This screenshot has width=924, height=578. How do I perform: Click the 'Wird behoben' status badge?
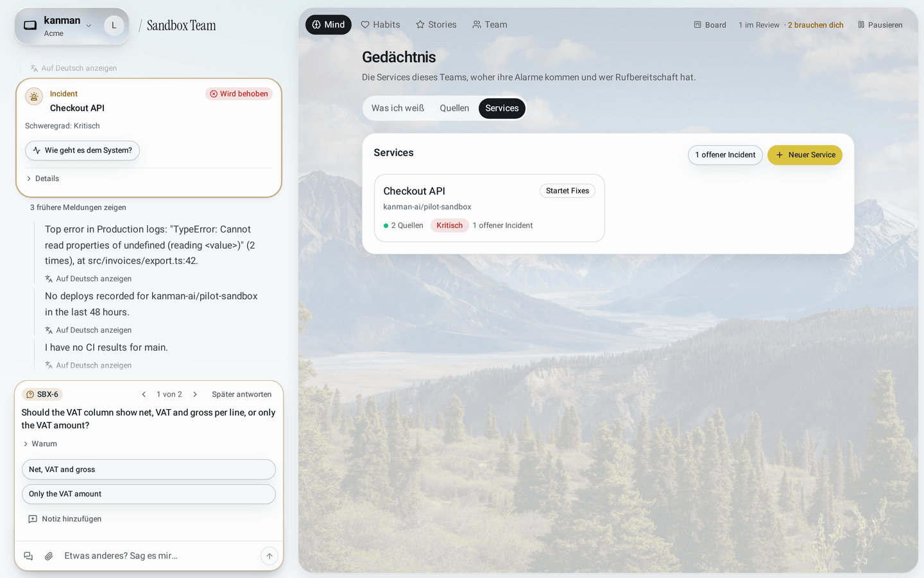coord(239,94)
